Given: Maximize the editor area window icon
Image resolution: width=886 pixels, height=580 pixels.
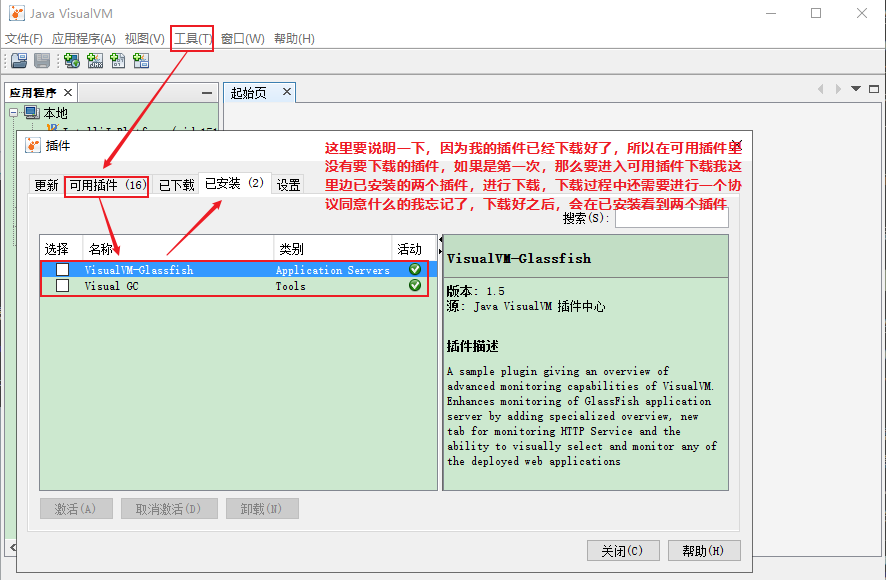Looking at the screenshot, I should tap(874, 89).
